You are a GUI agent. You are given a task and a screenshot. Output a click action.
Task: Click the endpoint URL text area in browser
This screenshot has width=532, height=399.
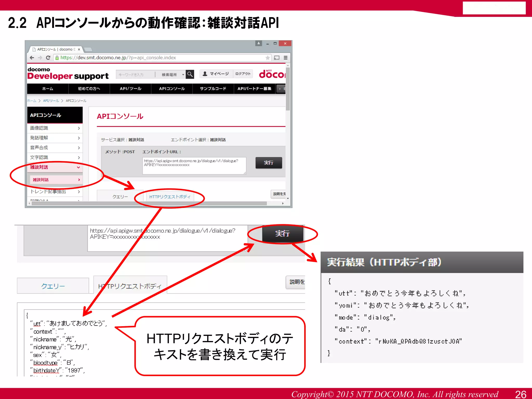coord(194,165)
